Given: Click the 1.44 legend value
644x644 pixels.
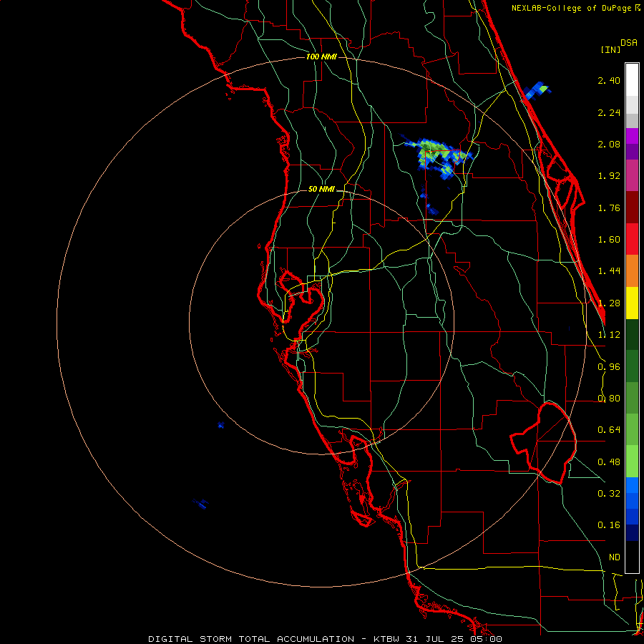Looking at the screenshot, I should 609,271.
